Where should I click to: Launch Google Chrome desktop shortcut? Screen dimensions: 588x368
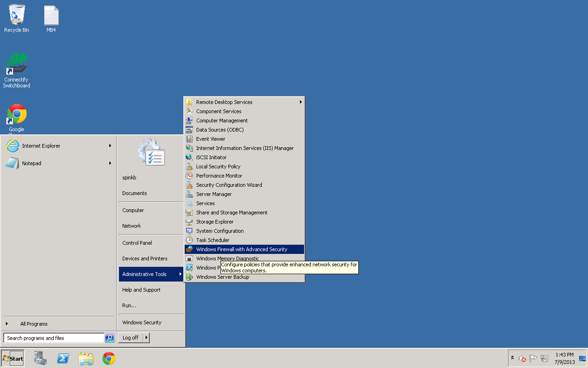click(17, 118)
